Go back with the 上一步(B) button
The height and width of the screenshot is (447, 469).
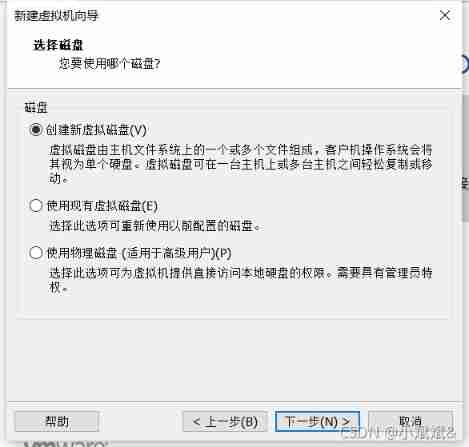(225, 421)
